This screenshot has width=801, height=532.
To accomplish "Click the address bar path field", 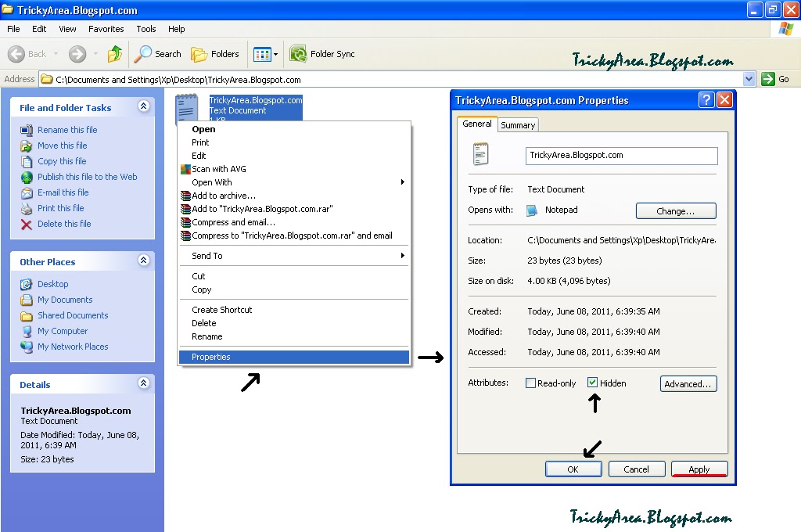I will click(391, 79).
